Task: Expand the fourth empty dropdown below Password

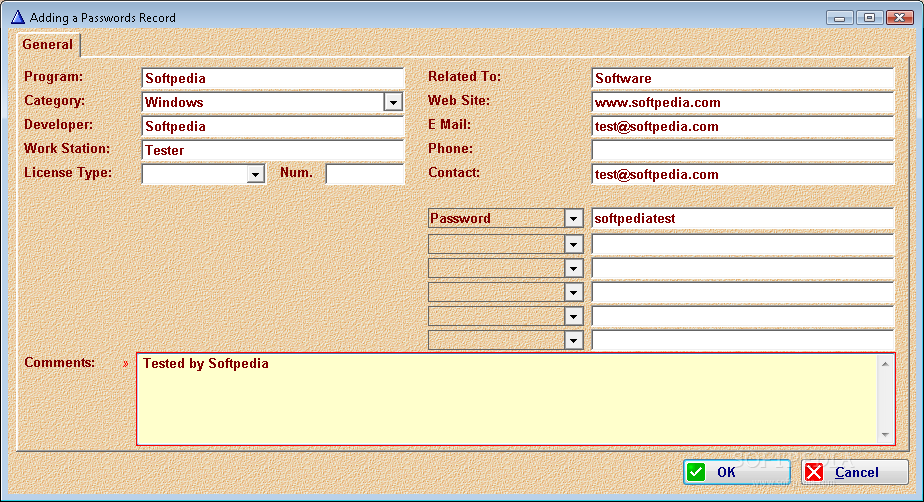Action: tap(573, 316)
